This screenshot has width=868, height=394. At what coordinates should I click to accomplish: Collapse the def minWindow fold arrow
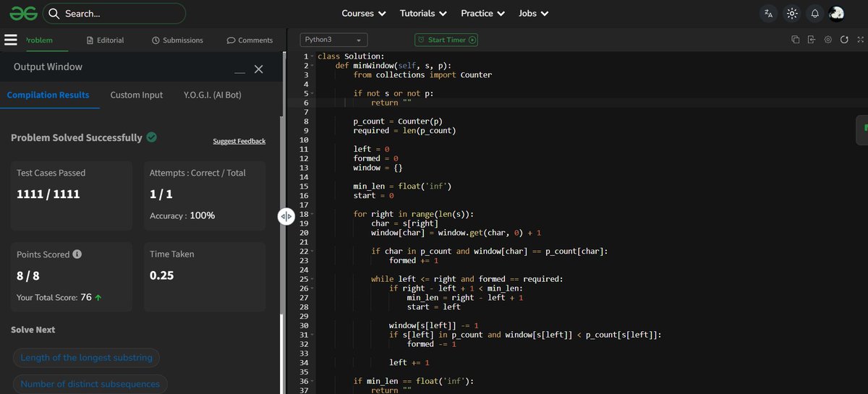tap(312, 66)
